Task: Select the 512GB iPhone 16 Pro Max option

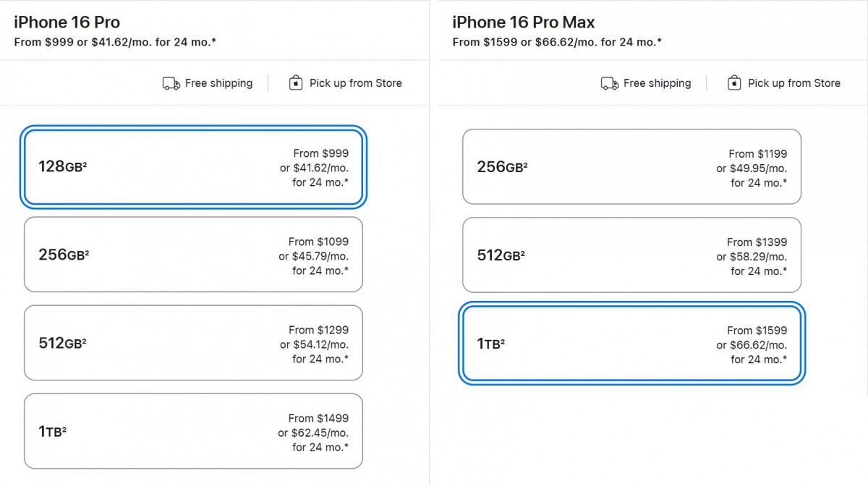Action: (x=631, y=255)
